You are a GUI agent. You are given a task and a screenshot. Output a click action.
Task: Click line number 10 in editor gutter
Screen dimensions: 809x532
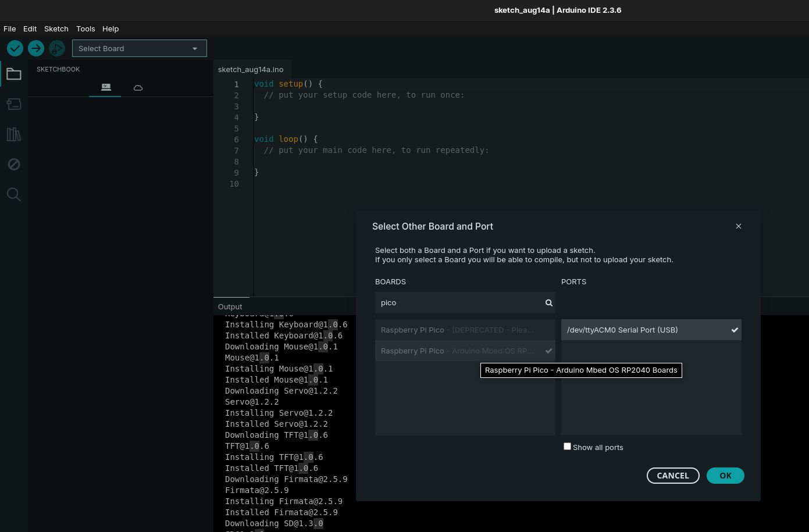[x=234, y=184]
